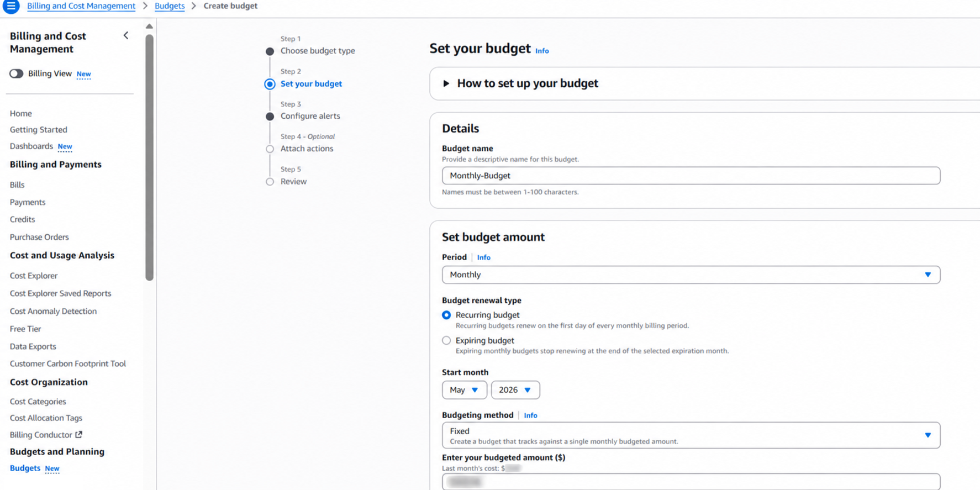Go to Step 4 Attach actions
Image resolution: width=980 pixels, height=490 pixels.
[307, 149]
